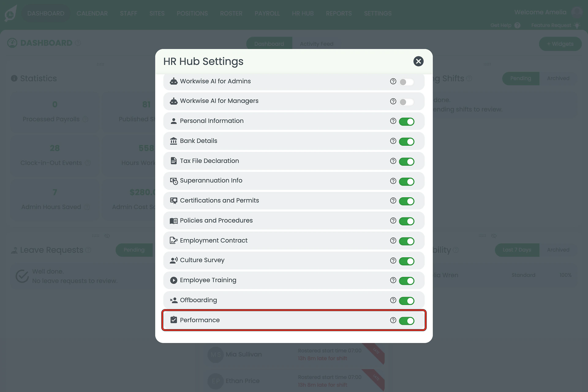The height and width of the screenshot is (392, 588).
Task: Open the Get Help link
Action: [x=505, y=25]
